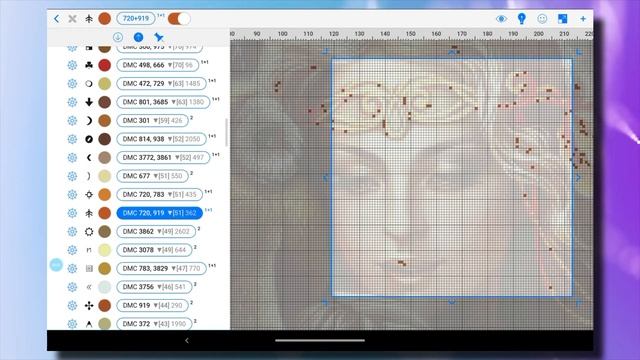Tap the yellow-green swatch for DMC 472, 729

tap(104, 83)
